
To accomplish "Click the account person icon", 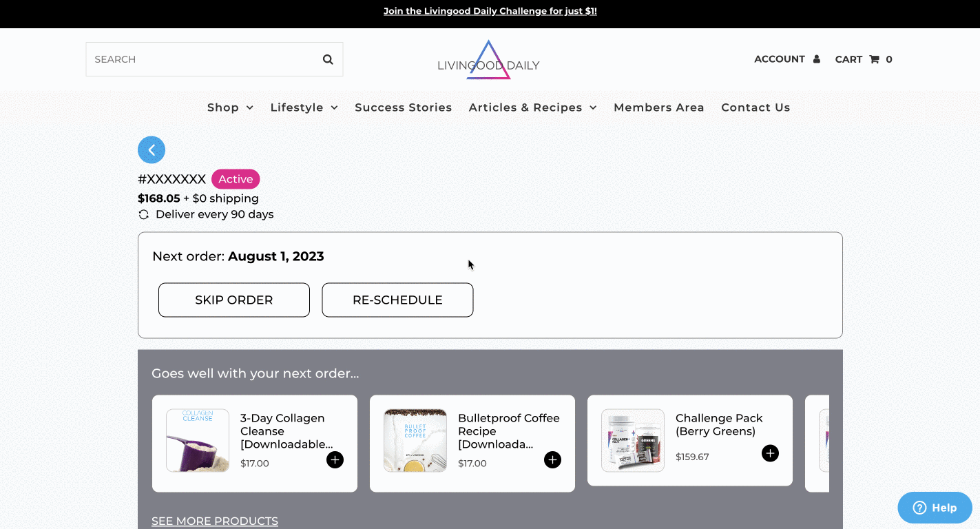I will (x=817, y=59).
